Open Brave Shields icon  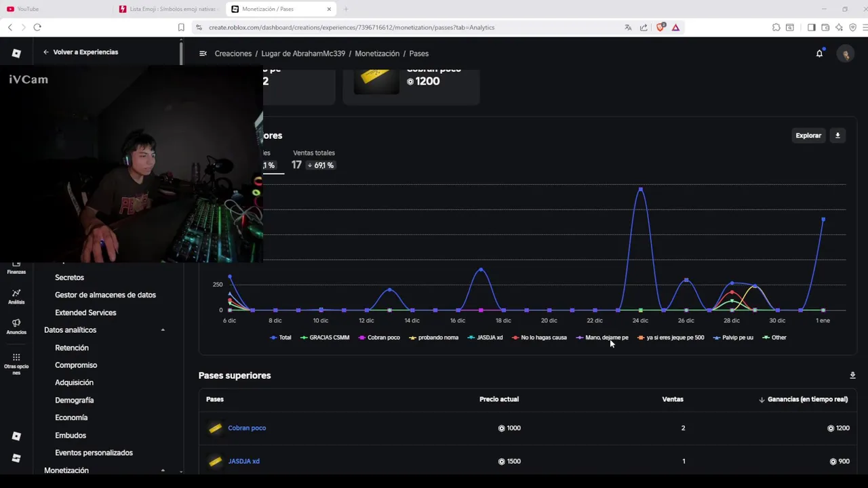click(x=660, y=27)
